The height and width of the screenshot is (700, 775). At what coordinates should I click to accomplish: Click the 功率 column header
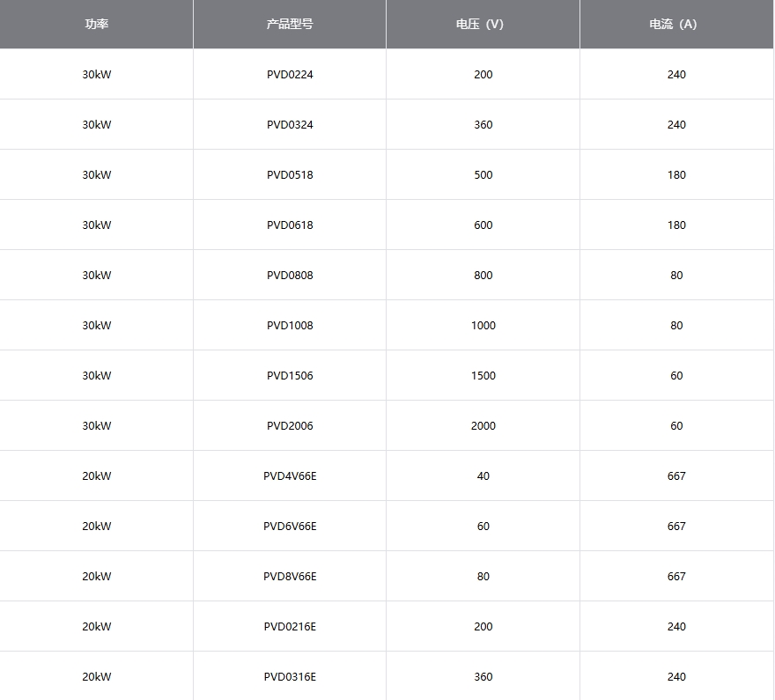(x=96, y=24)
